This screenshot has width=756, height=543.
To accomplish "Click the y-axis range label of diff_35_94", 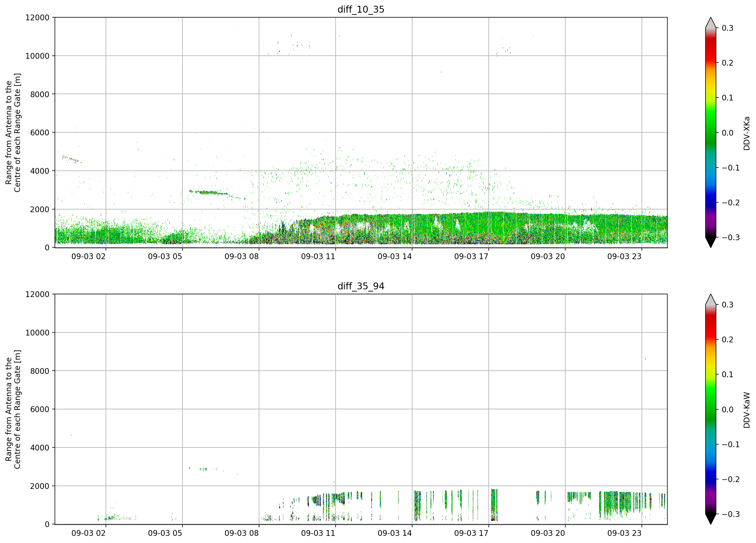I will click(x=13, y=409).
